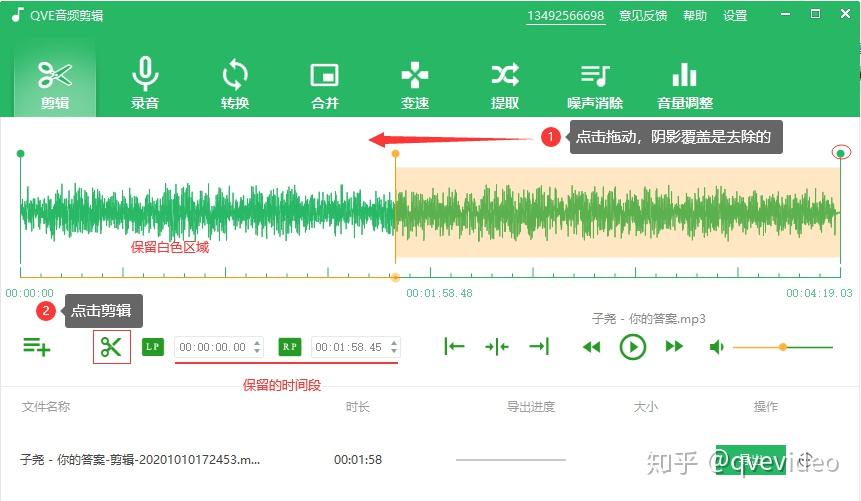The height and width of the screenshot is (501, 861).
Task: Click the orange selection handle atop waveform
Action: (x=395, y=154)
